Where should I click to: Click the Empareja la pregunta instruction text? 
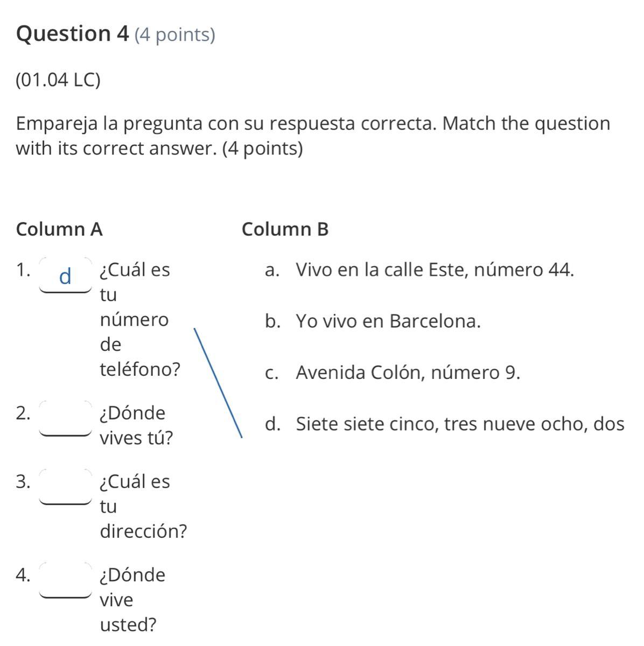pos(313,136)
